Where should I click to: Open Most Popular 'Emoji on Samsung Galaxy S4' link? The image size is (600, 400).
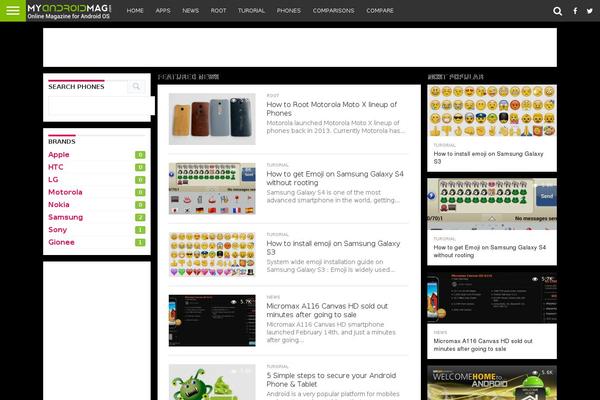point(489,251)
